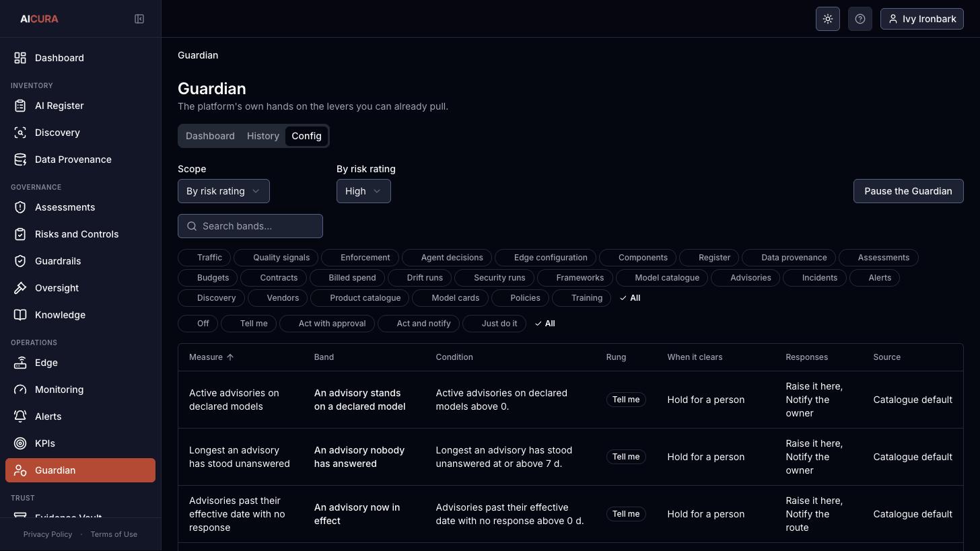Viewport: 980px width, 551px height.
Task: Open the Scope dropdown set to By risk rating
Action: point(223,191)
